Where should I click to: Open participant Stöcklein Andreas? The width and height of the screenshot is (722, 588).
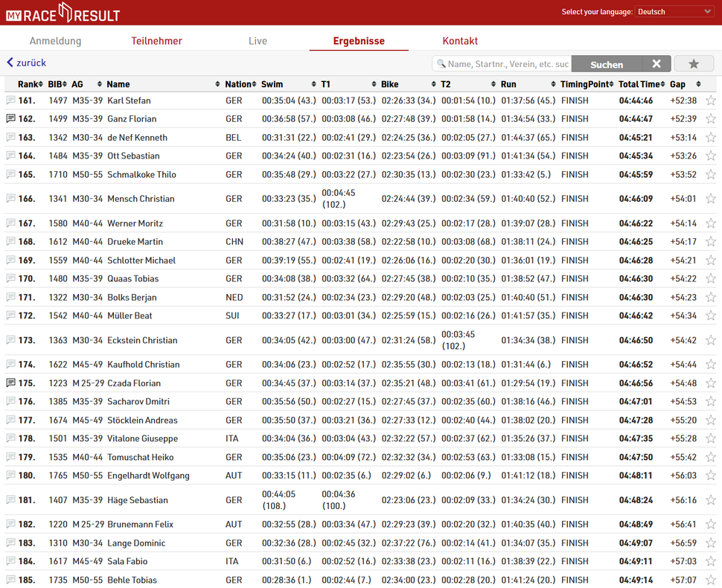click(x=142, y=421)
